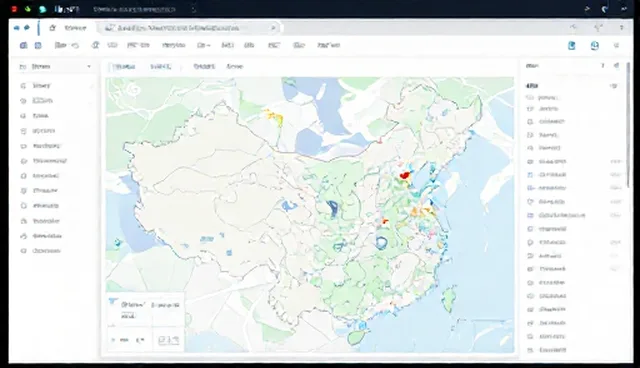The image size is (640, 368).
Task: Open the teal chat bubble icon in system bar
Action: [x=42, y=9]
